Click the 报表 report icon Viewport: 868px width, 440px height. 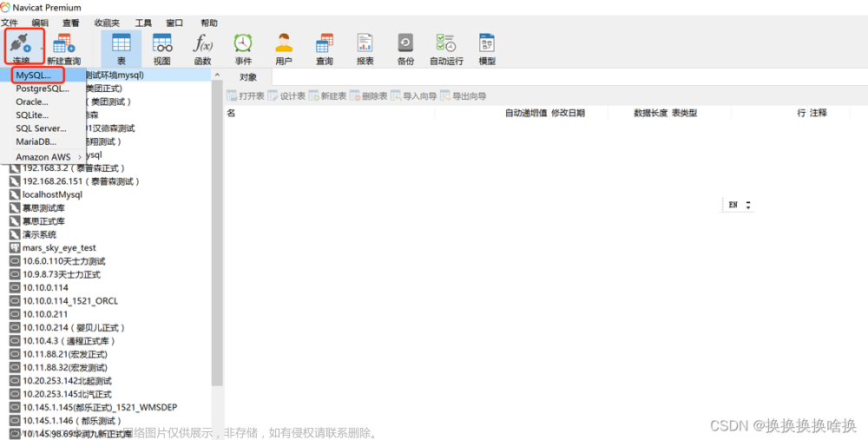(x=365, y=48)
